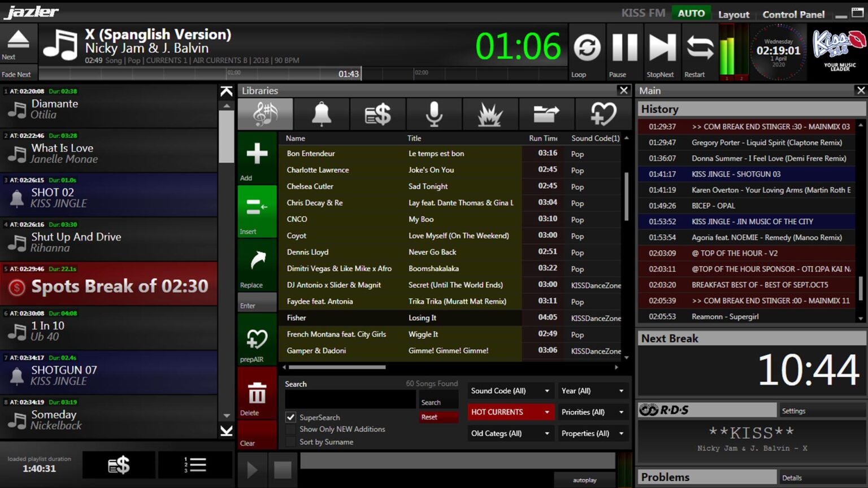Open the external files folder library icon

pos(546,114)
